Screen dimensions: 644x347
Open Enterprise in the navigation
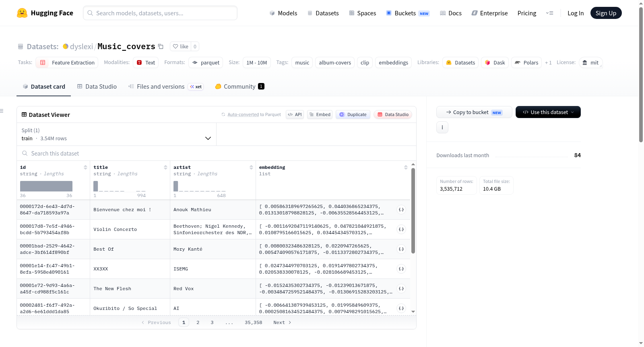click(x=490, y=13)
